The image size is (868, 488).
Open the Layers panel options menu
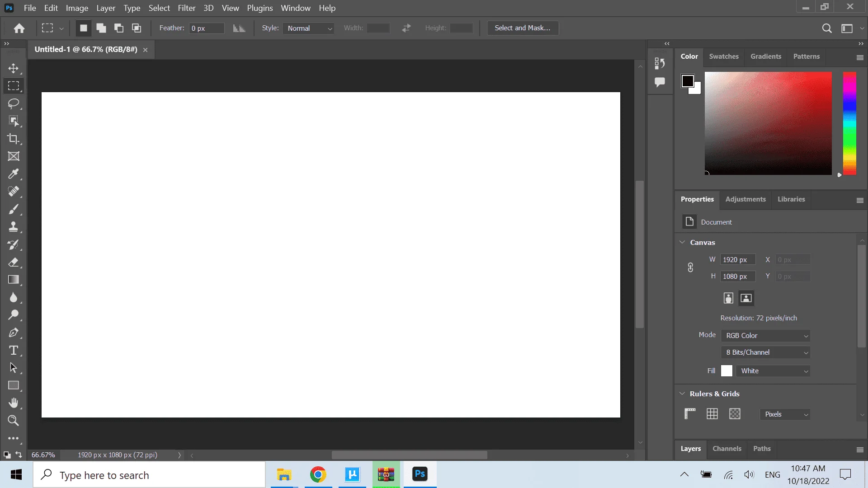tap(860, 450)
